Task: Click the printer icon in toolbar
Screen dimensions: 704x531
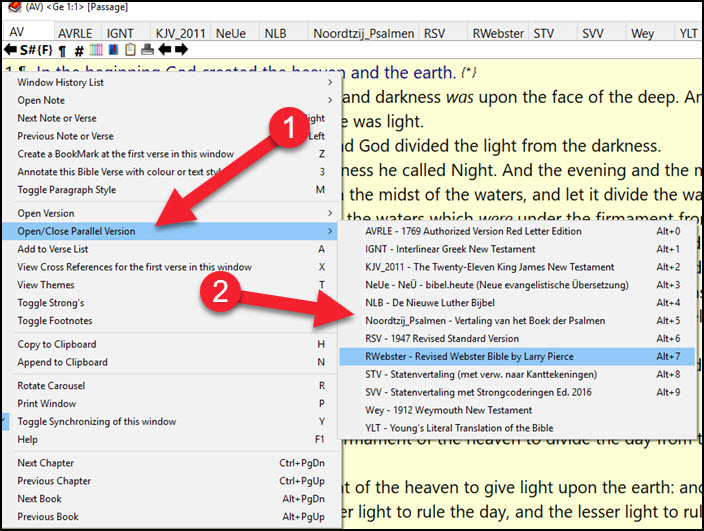Action: click(147, 49)
